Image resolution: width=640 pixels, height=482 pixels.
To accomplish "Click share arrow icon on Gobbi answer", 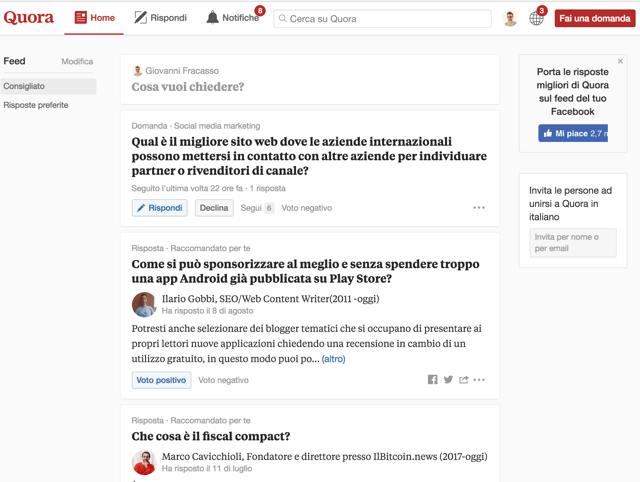I will (463, 380).
